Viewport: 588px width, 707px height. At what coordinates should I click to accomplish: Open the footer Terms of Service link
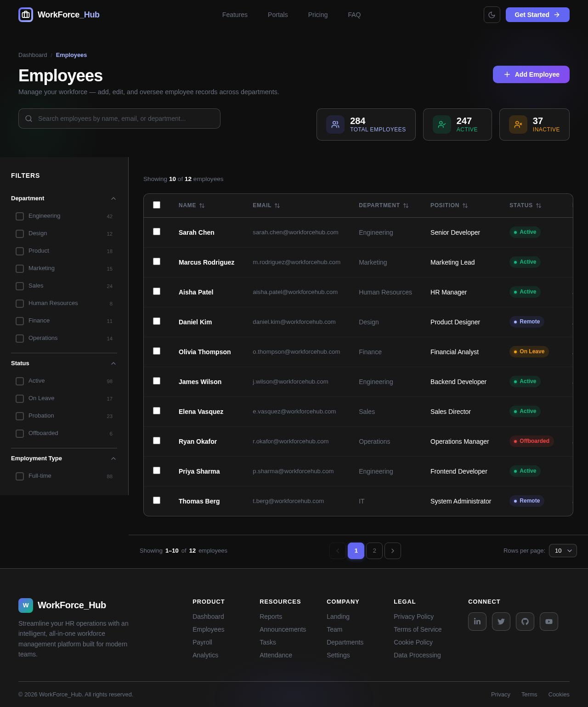[418, 629]
